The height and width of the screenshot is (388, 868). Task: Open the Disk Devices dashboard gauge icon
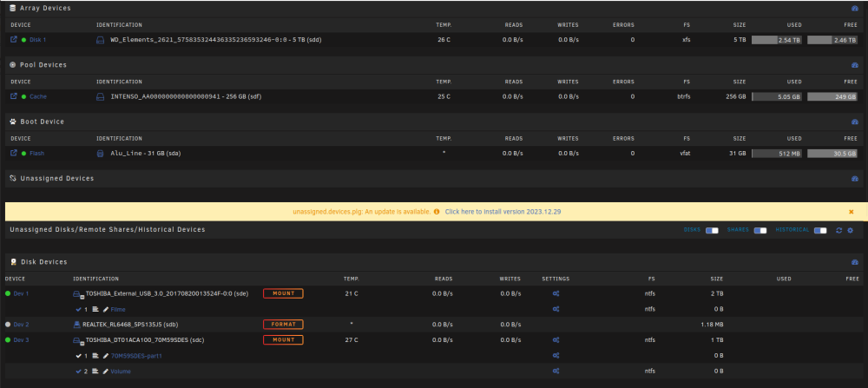click(x=854, y=262)
